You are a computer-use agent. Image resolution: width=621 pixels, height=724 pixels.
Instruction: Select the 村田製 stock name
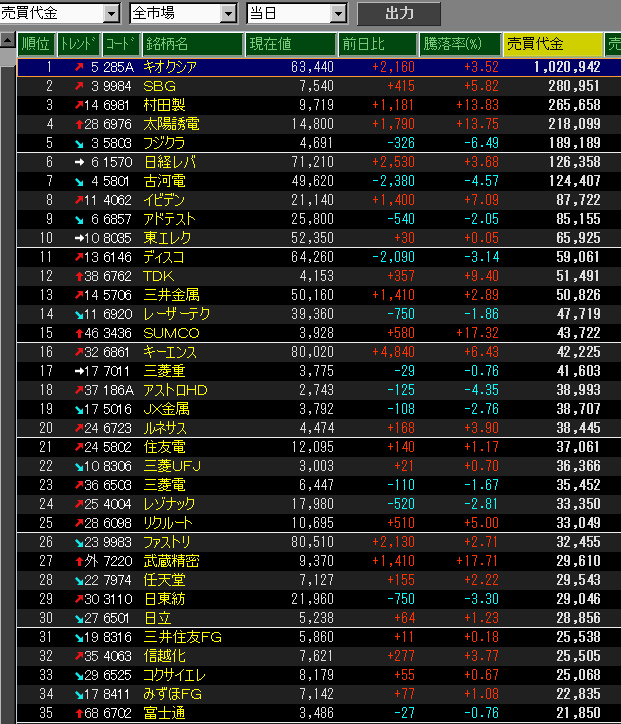(164, 105)
